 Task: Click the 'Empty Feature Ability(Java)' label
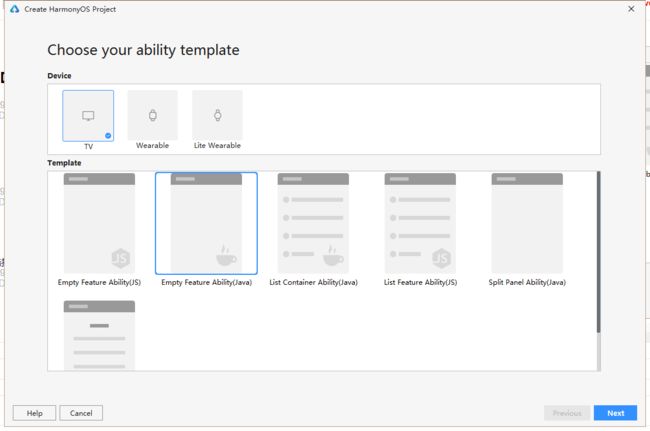[x=206, y=282]
